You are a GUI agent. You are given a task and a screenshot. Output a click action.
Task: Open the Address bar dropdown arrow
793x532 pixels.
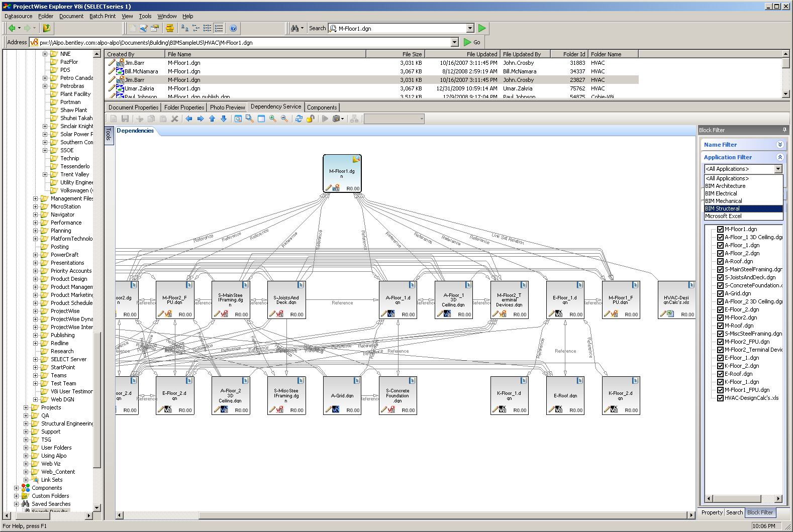click(x=454, y=42)
